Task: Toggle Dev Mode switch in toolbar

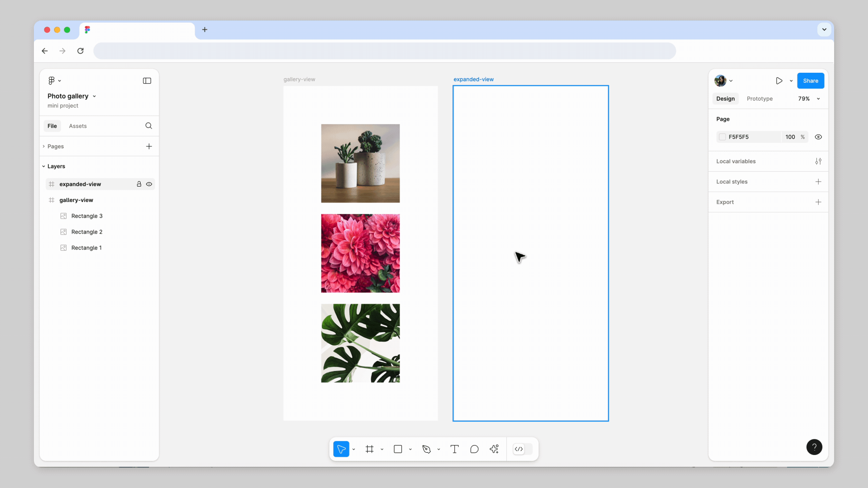Action: pyautogui.click(x=523, y=449)
